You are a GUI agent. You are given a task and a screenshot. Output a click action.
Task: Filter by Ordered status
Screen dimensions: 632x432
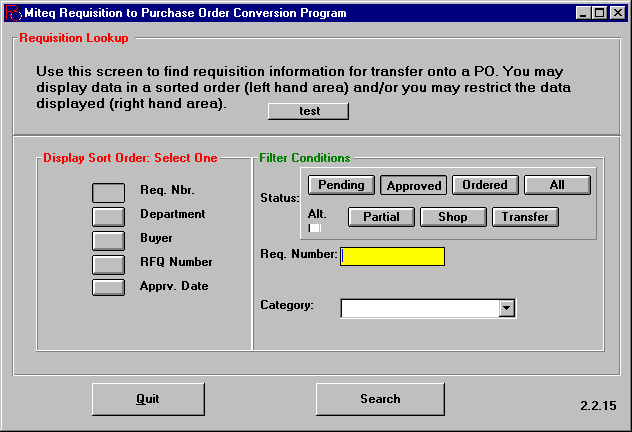(485, 185)
